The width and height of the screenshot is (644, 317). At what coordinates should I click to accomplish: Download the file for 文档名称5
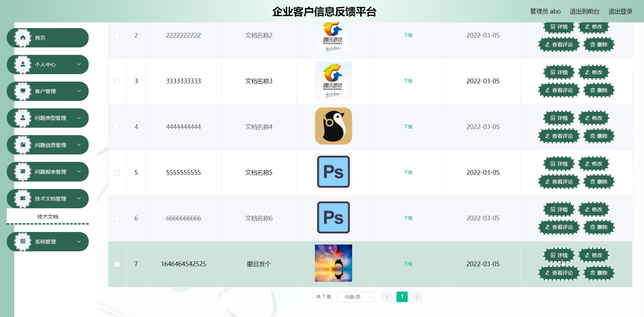(x=408, y=172)
